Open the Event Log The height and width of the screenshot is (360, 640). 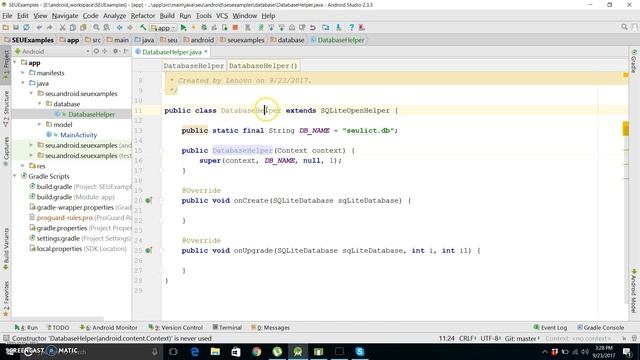550,327
